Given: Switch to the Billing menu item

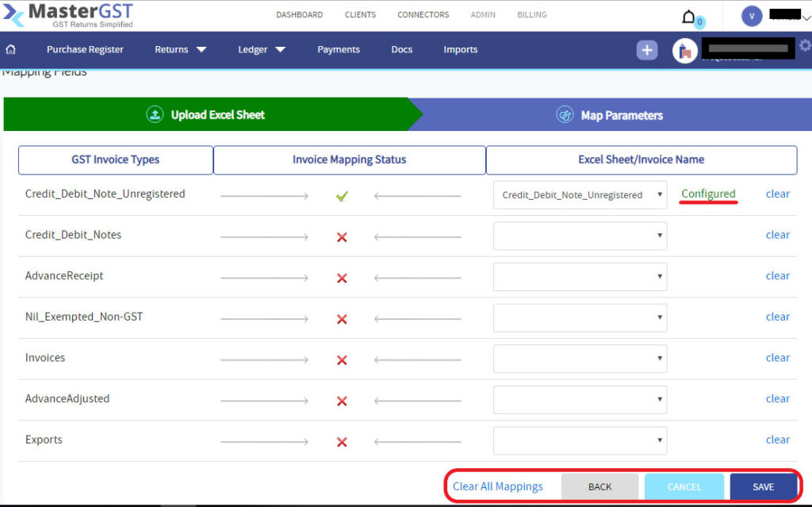Looking at the screenshot, I should [x=531, y=14].
